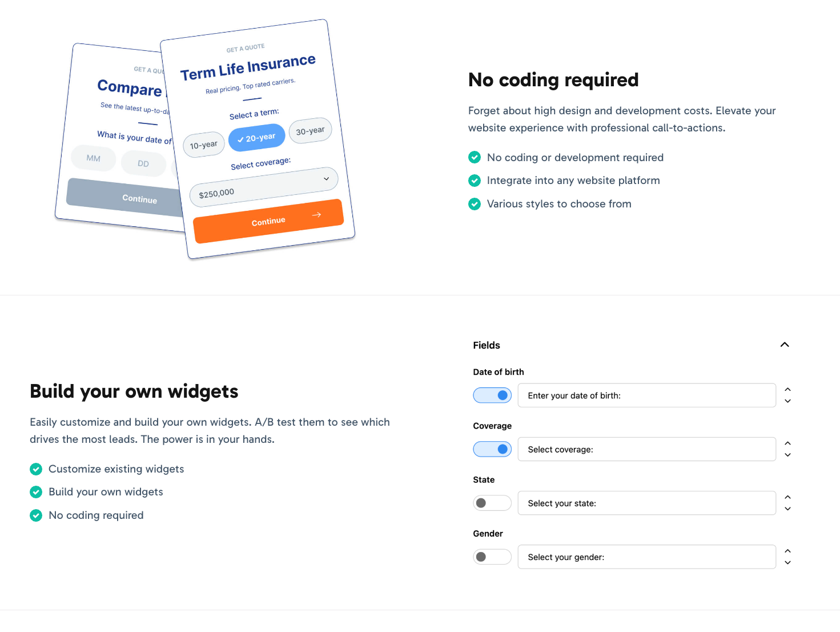Viewport: 840px width, 632px height.
Task: Click the check icon next to "Customize existing widgets"
Action: point(35,469)
